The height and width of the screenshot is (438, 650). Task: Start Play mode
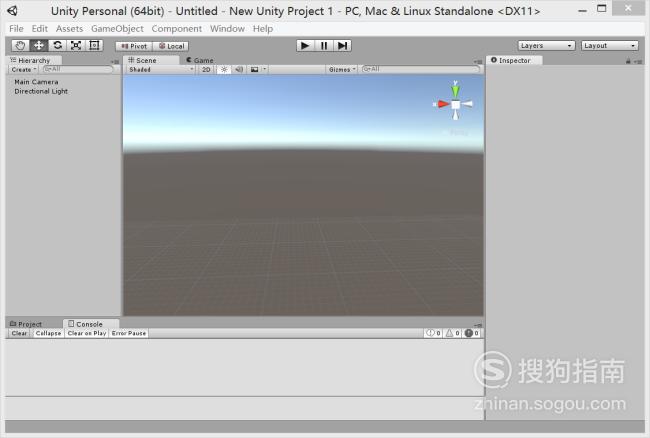click(x=305, y=46)
